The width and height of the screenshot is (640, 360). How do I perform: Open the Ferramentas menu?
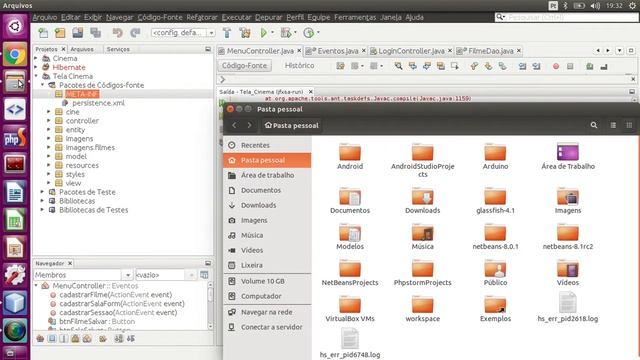355,17
